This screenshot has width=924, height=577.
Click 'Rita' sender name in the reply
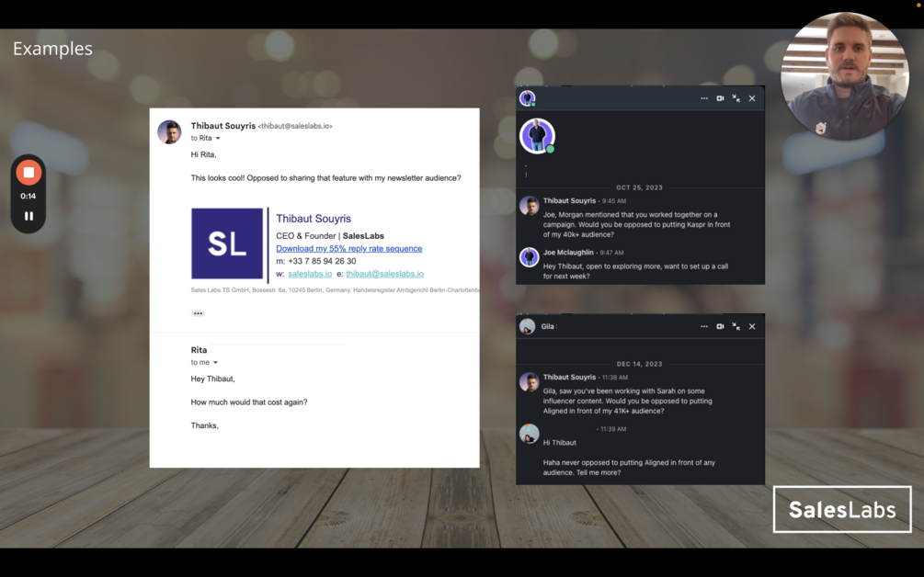[199, 350]
